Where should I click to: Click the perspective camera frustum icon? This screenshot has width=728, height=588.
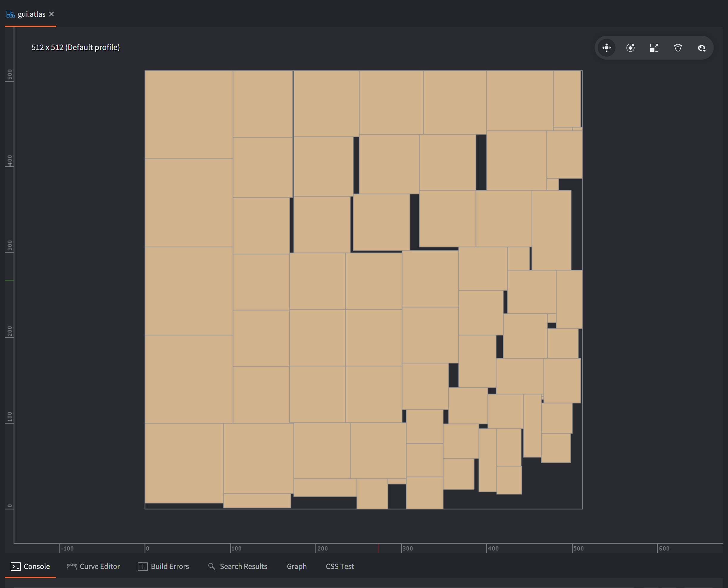point(678,48)
